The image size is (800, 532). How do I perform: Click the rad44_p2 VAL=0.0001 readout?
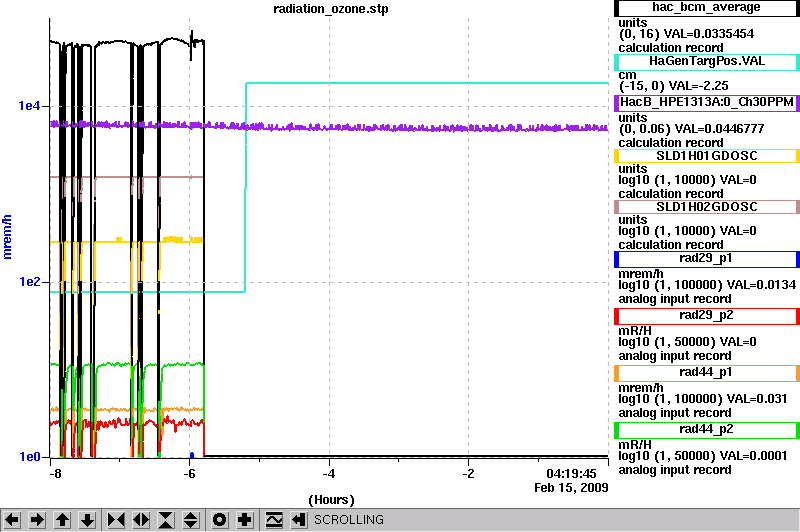point(757,456)
